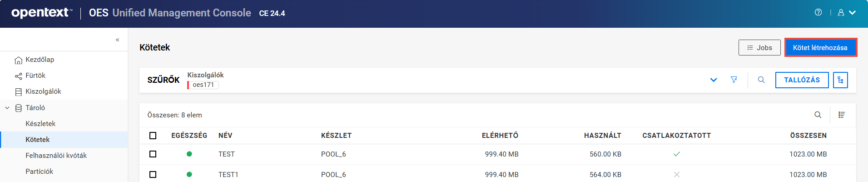The height and width of the screenshot is (182, 868).
Task: Click the Kezdőlap home icon
Action: 18,60
